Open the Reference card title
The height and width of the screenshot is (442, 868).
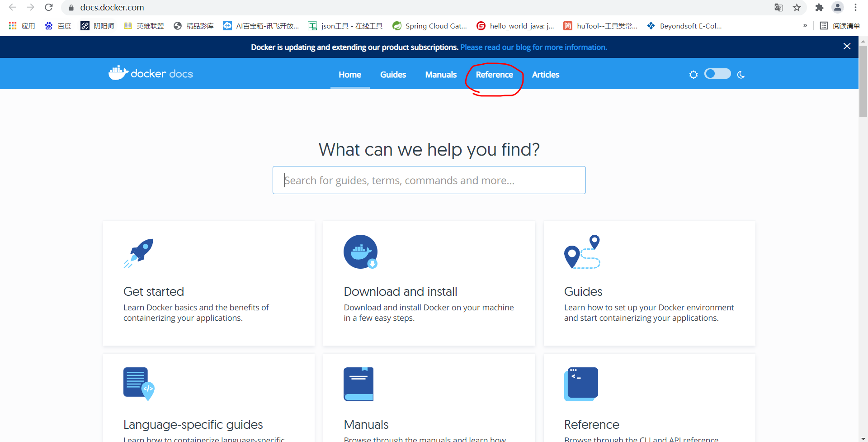(x=591, y=424)
